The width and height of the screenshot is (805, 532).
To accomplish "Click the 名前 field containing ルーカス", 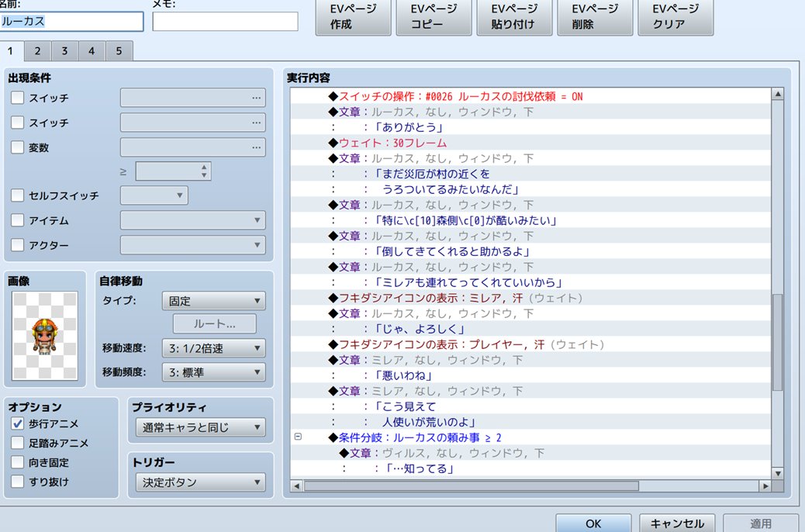I will click(x=71, y=22).
